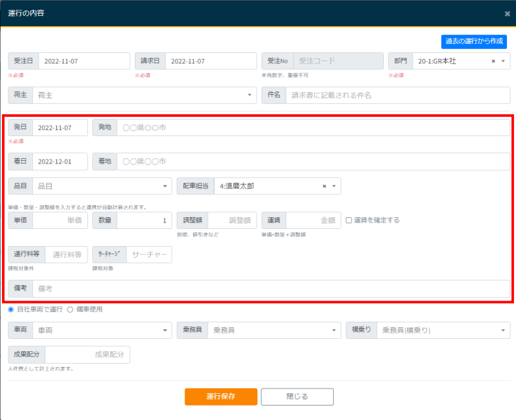Click into the 件名 text field
Screen dimensions: 516x420
click(398, 95)
